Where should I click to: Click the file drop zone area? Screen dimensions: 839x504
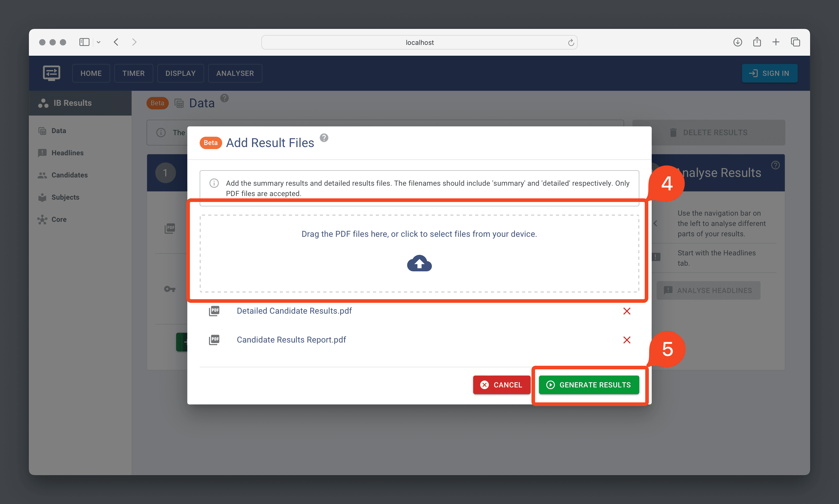(x=419, y=252)
